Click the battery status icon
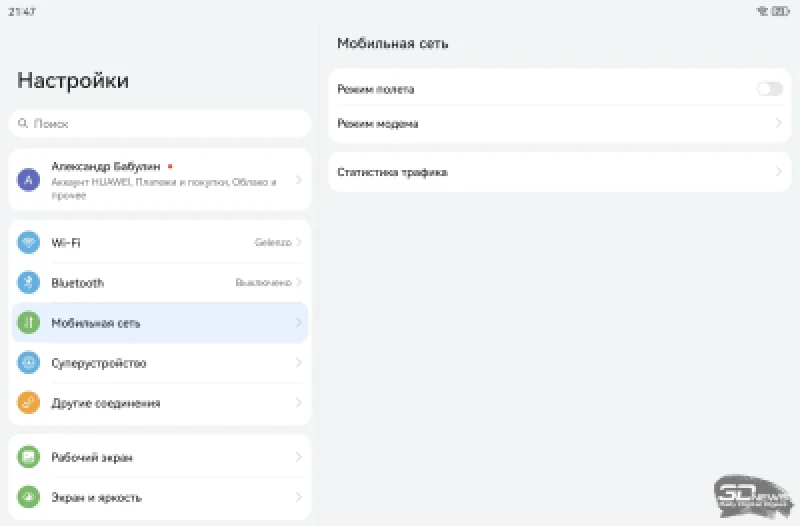Image resolution: width=800 pixels, height=526 pixels. [x=780, y=11]
